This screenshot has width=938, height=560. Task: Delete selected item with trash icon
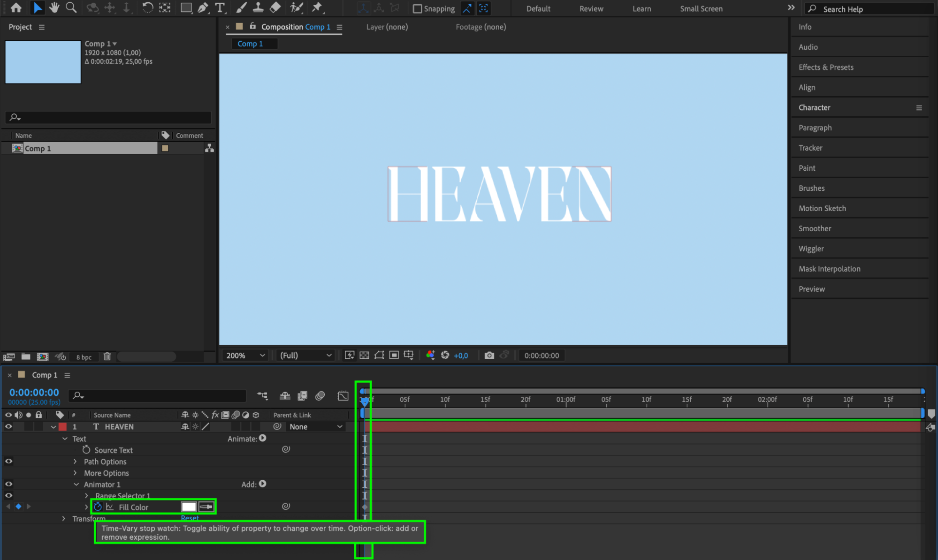point(107,356)
